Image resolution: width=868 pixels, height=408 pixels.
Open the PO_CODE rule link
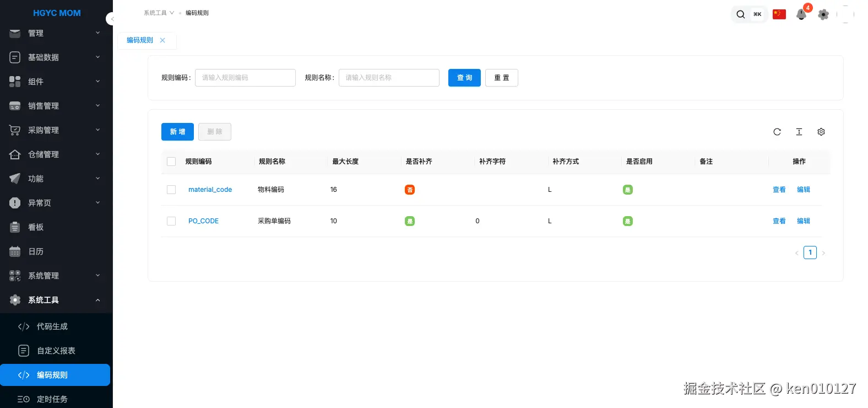203,221
